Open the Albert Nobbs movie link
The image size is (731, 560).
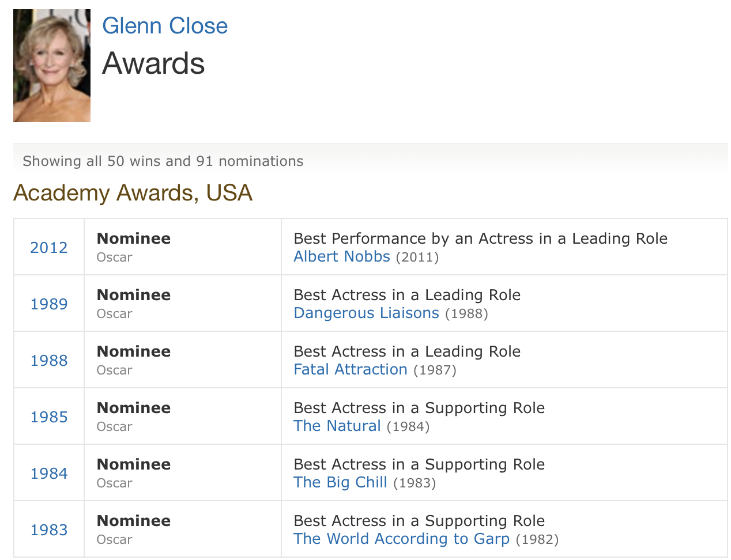coord(342,257)
